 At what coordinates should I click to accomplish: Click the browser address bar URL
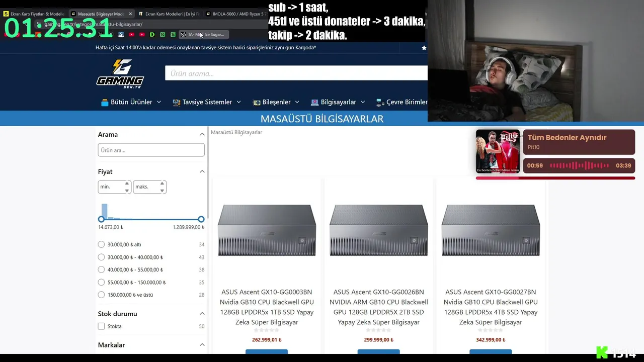pos(94,24)
